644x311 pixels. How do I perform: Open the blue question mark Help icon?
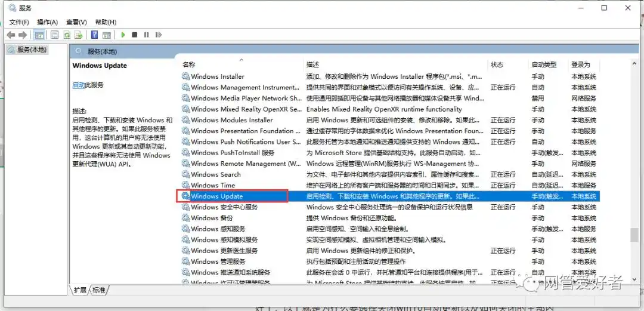click(x=94, y=35)
